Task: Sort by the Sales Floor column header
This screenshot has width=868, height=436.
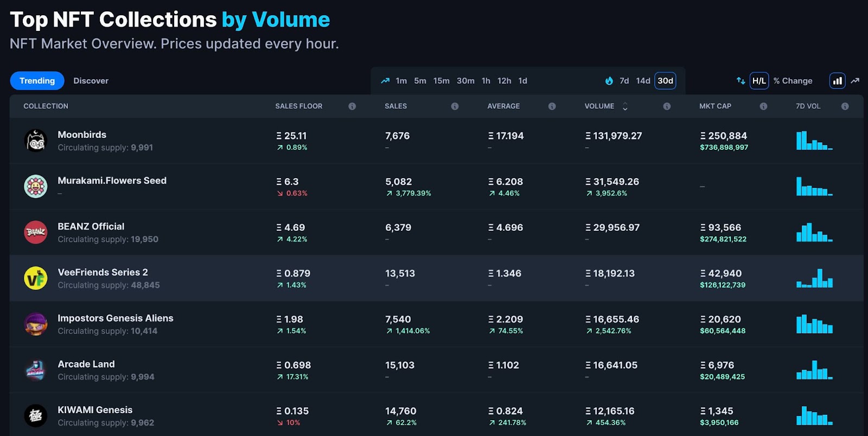Action: coord(298,106)
